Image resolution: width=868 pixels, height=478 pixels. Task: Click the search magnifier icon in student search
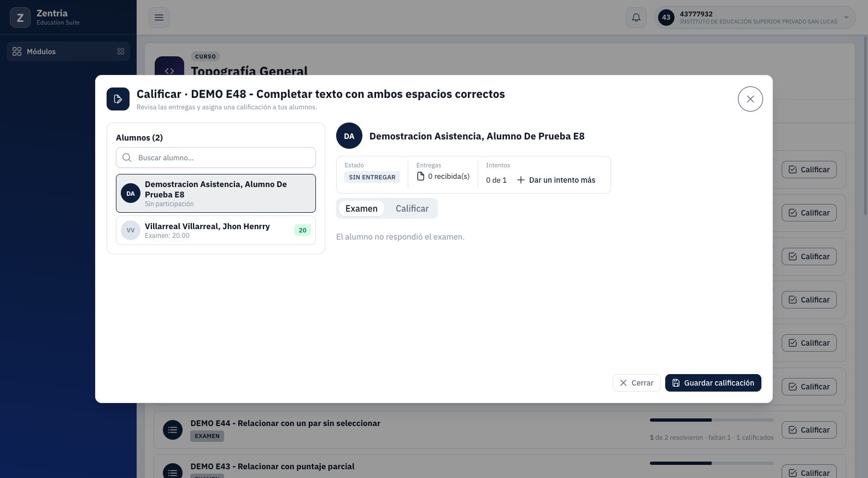point(127,158)
